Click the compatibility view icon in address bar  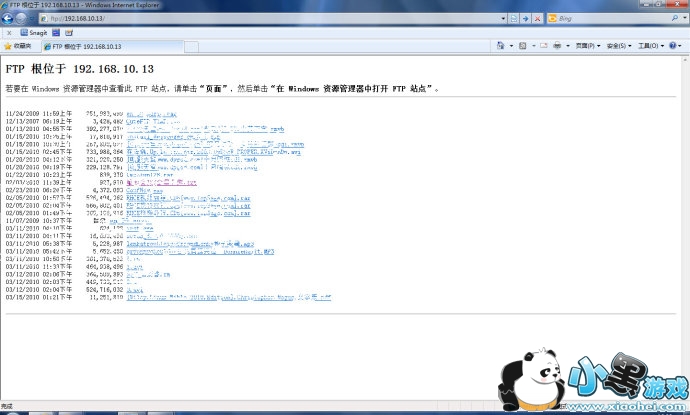tap(514, 18)
